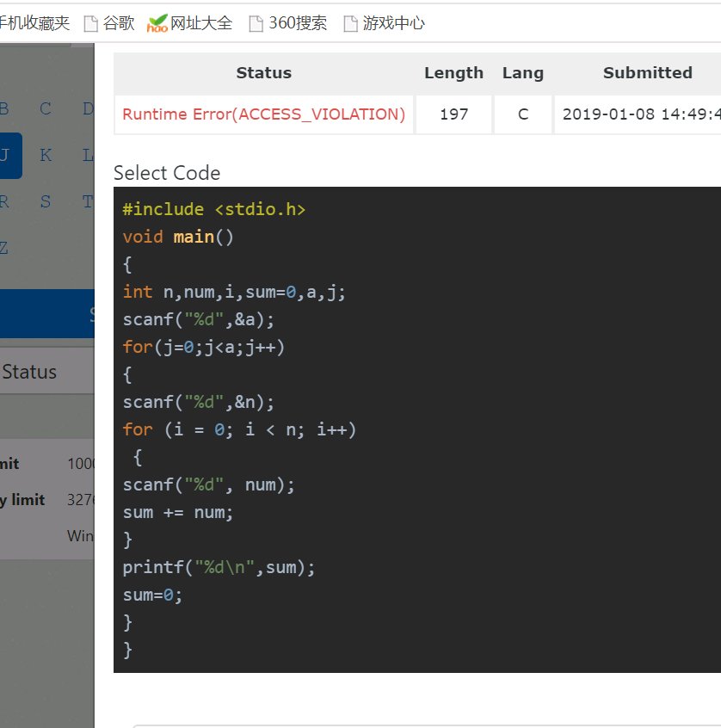Click the page icon beside 游戏中心
Image resolution: width=721 pixels, height=728 pixels.
pyautogui.click(x=350, y=23)
